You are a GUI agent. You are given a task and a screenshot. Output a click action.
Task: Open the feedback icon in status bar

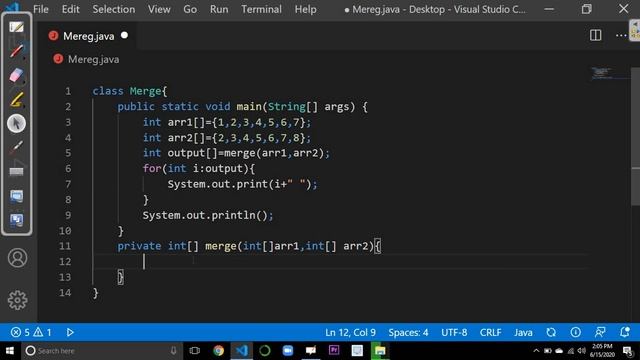(x=600, y=332)
